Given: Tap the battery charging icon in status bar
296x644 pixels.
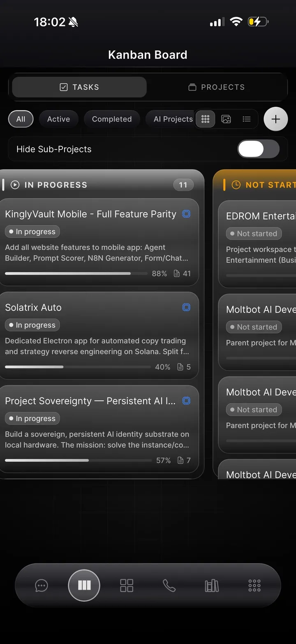Looking at the screenshot, I should click(x=258, y=22).
